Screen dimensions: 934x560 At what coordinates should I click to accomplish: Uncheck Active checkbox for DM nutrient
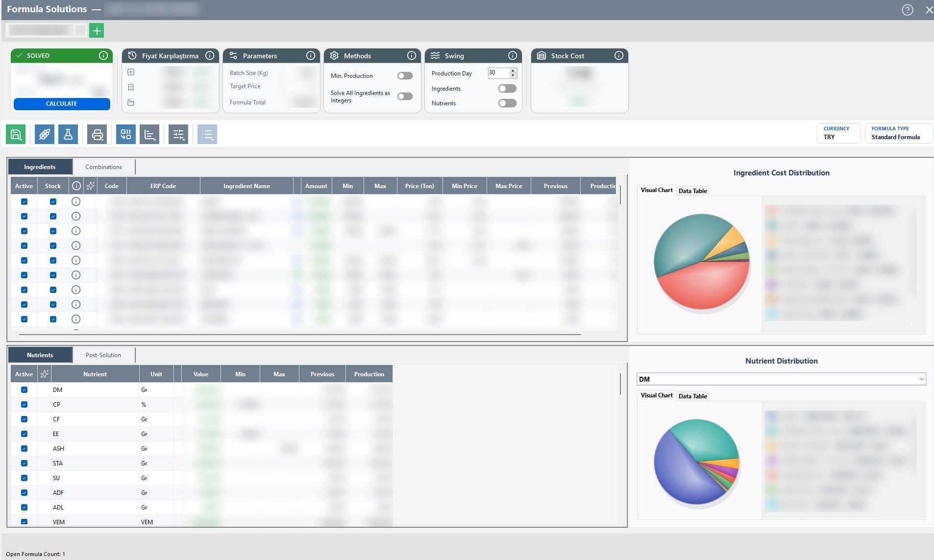click(24, 390)
